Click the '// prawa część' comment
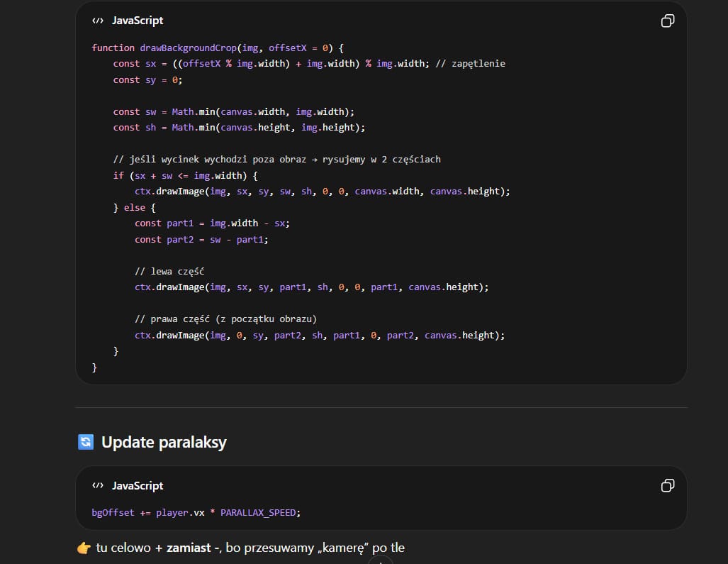This screenshot has height=564, width=728. click(x=225, y=319)
